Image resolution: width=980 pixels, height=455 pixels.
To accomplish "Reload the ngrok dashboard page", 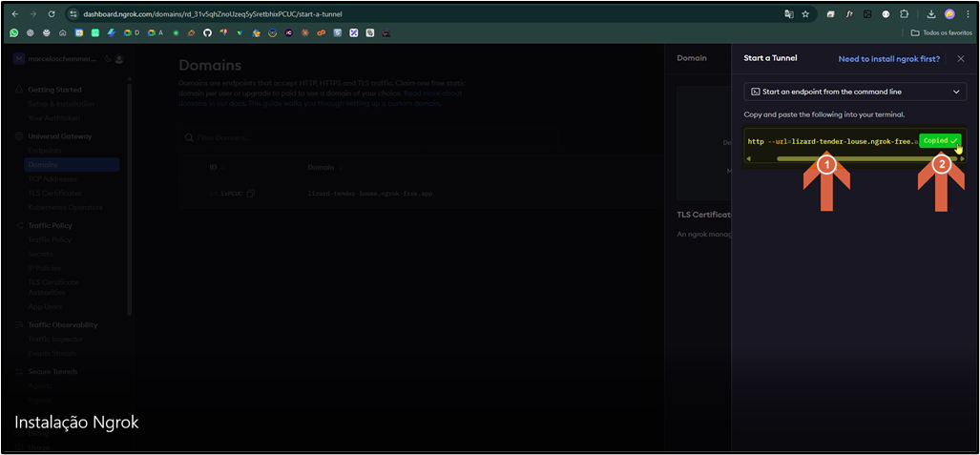I will 52,13.
